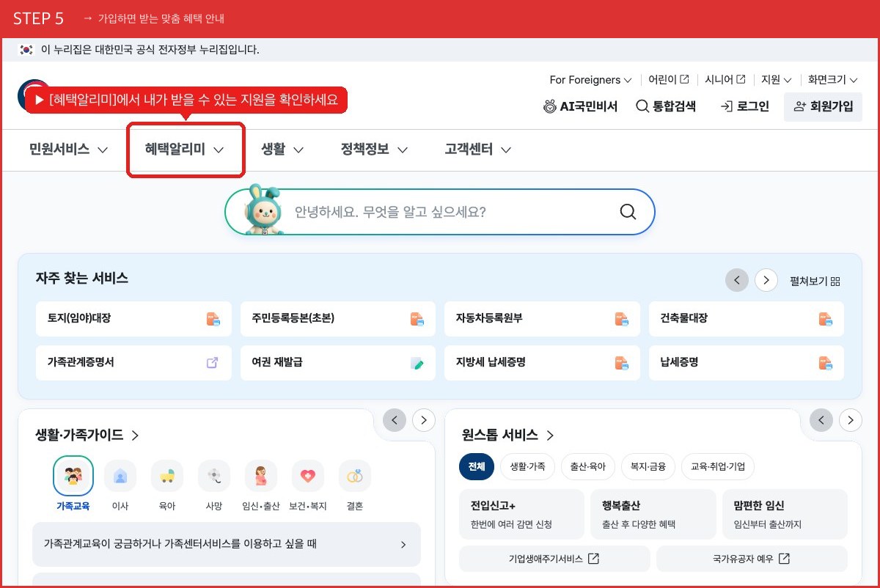Open the 가족관계교육이 궁금하거나 row
This screenshot has height=588, width=880.
[227, 545]
